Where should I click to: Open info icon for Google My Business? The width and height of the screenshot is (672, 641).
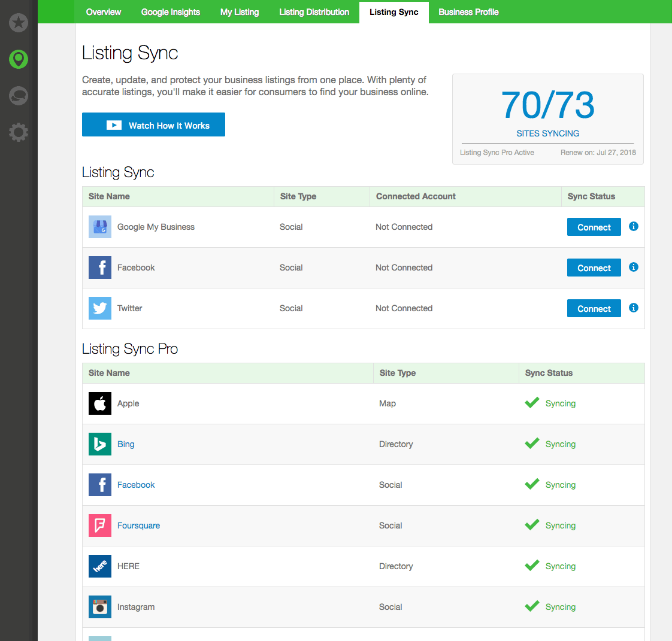634,226
